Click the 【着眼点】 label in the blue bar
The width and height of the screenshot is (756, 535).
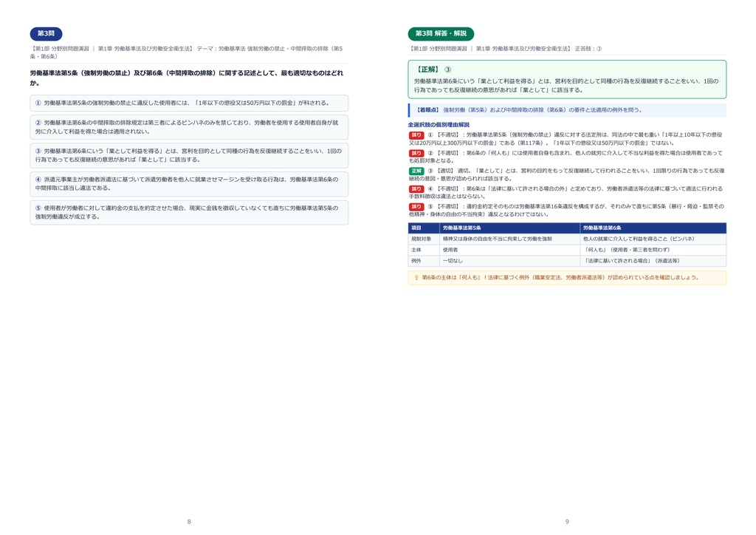pyautogui.click(x=427, y=110)
